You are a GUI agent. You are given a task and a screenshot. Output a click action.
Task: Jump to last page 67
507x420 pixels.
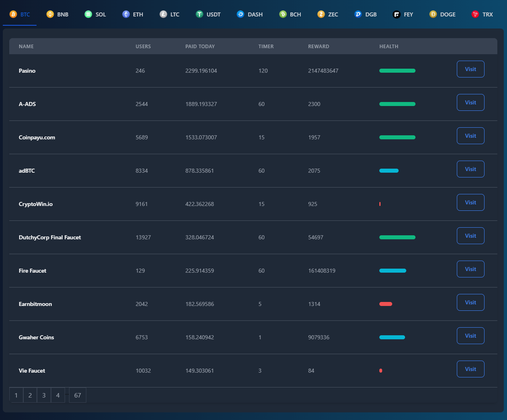[x=77, y=395]
